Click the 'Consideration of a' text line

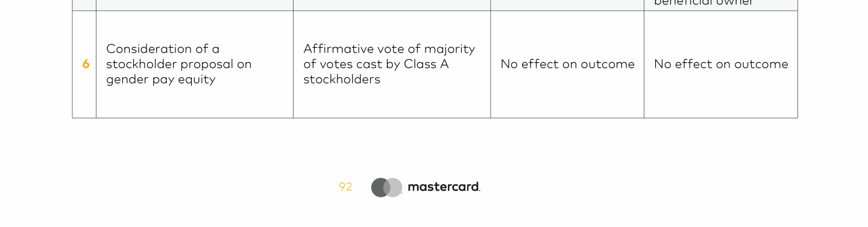click(163, 49)
